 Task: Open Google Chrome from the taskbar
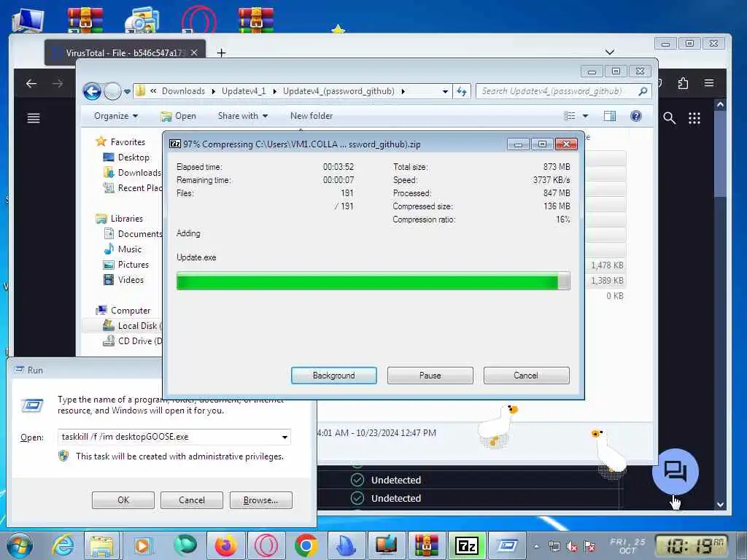pos(306,545)
